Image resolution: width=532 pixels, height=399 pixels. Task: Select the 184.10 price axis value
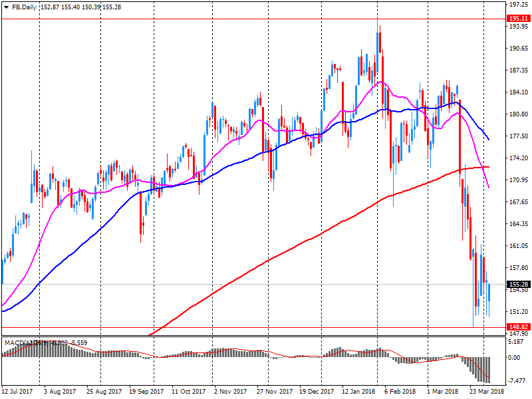pos(519,92)
